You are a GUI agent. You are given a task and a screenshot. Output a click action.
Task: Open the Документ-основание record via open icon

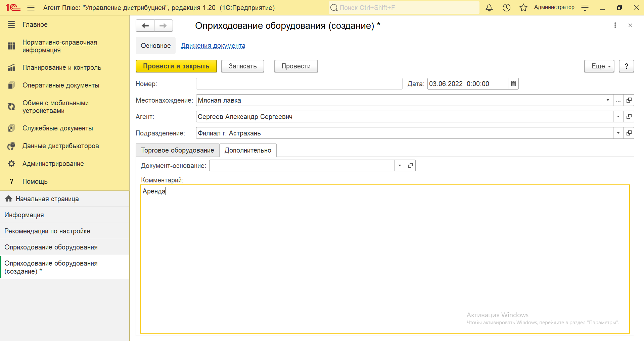coord(410,166)
